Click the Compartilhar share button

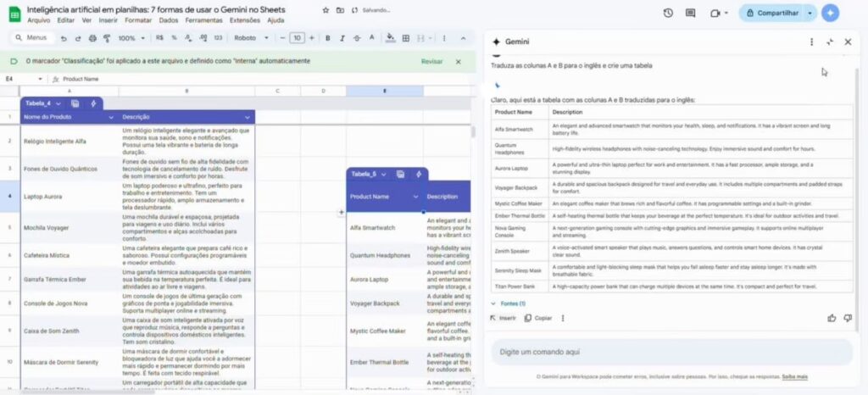point(772,13)
